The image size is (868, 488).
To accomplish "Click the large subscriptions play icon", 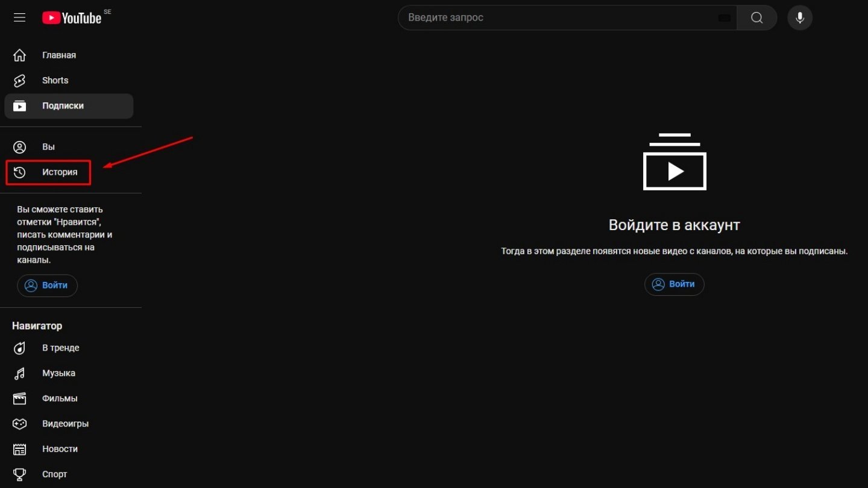I will click(x=675, y=161).
